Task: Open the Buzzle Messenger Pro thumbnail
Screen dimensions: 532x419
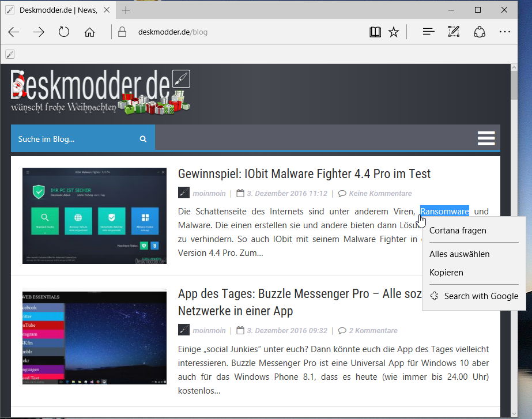Action: (95, 337)
